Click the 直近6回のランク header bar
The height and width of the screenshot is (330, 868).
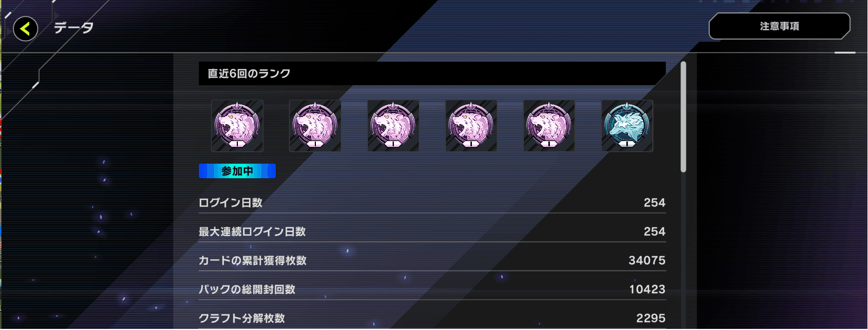[x=432, y=73]
